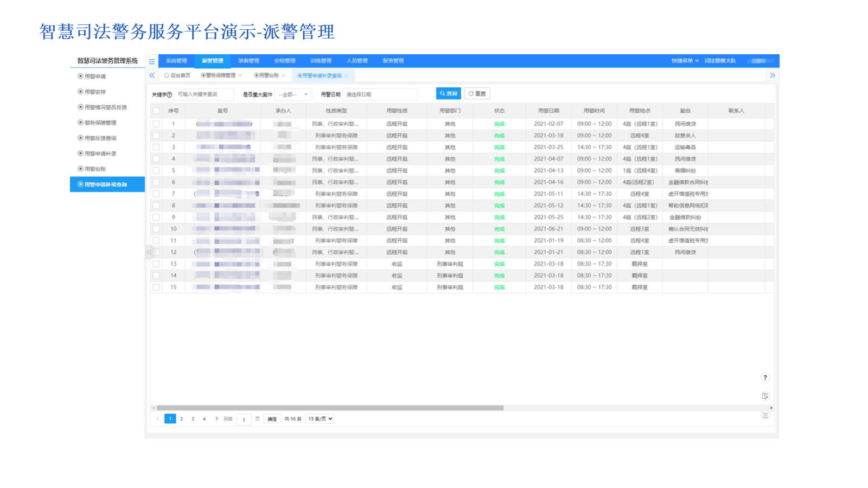This screenshot has width=868, height=488.
Task: Collapse the left panel via side chevron handle
Action: click(149, 252)
